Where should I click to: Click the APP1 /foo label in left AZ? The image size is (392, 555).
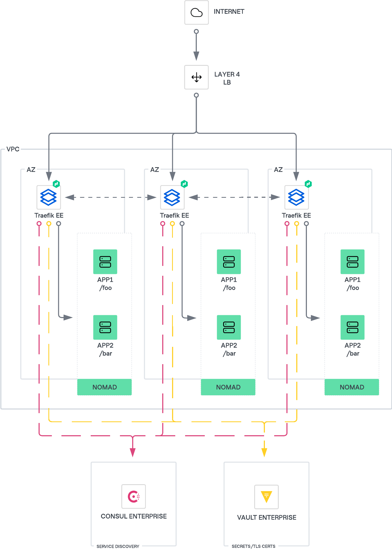click(105, 284)
